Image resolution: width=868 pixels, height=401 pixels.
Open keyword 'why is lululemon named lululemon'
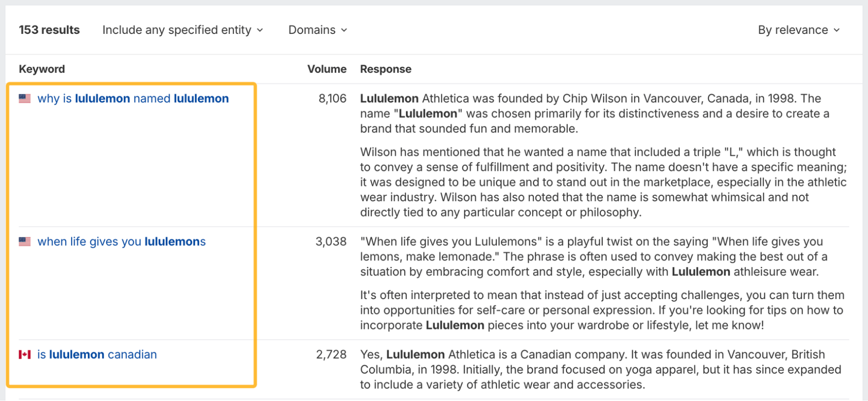(x=133, y=99)
